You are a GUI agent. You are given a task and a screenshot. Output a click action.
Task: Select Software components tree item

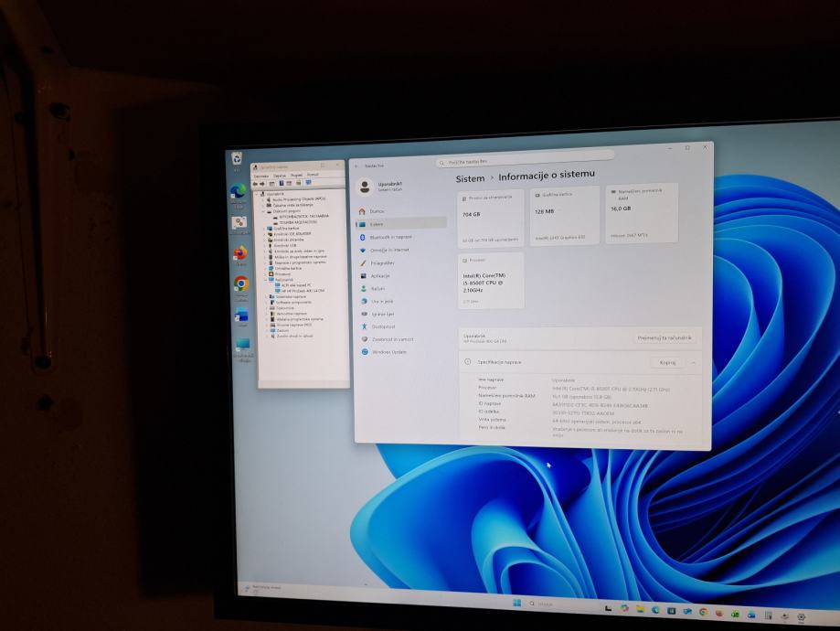point(294,303)
